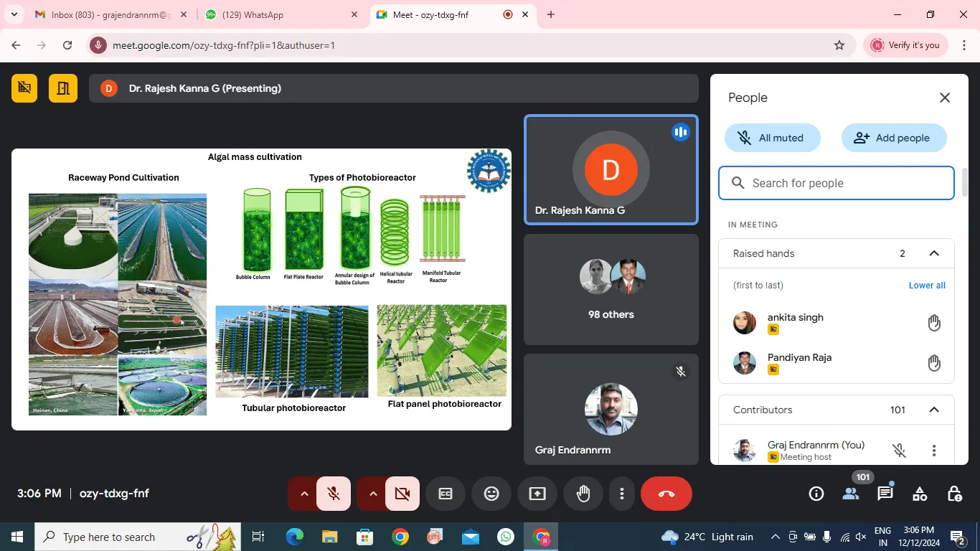Collapse the Raised hands section
The width and height of the screenshot is (980, 551).
[x=934, y=253]
